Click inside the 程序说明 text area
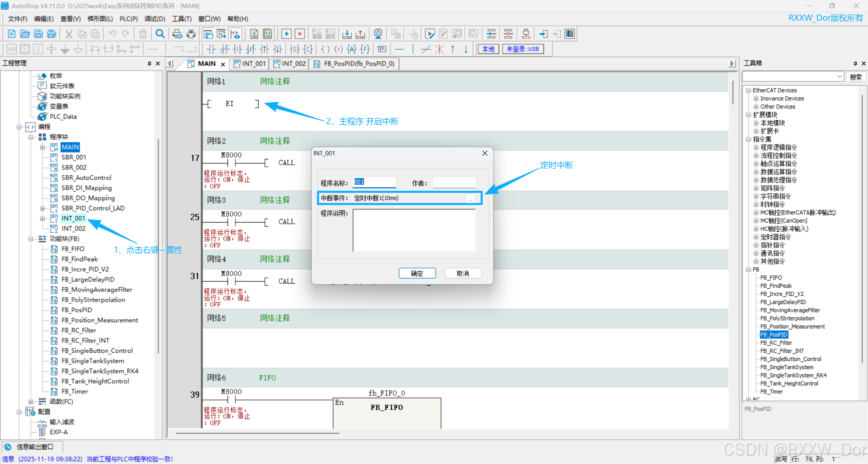Screen dimensions: 868x464 tap(414, 231)
